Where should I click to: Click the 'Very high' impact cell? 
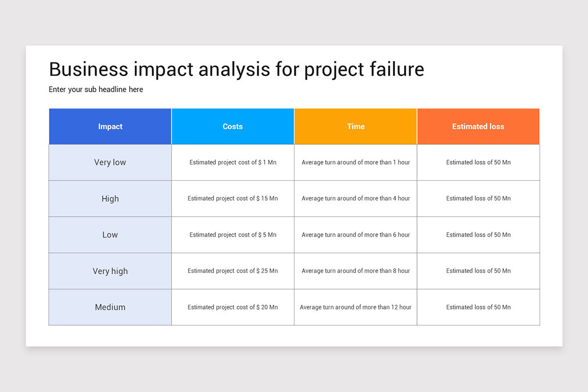110,271
